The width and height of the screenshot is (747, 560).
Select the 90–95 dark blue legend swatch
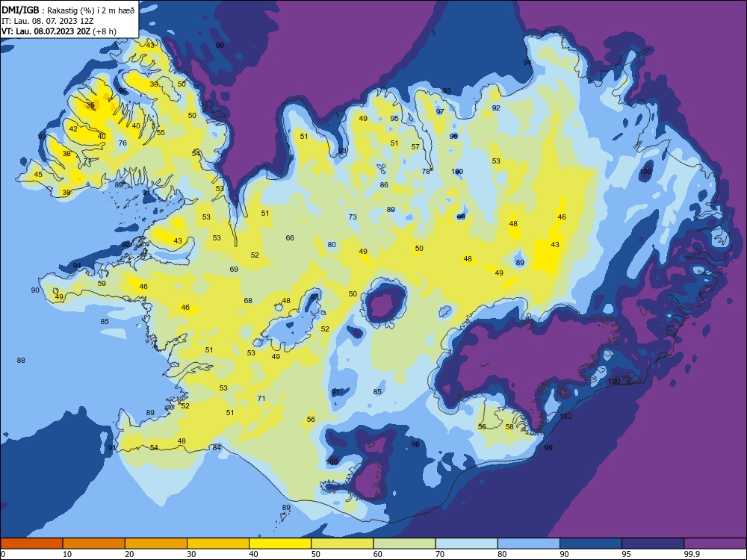pyautogui.click(x=591, y=544)
